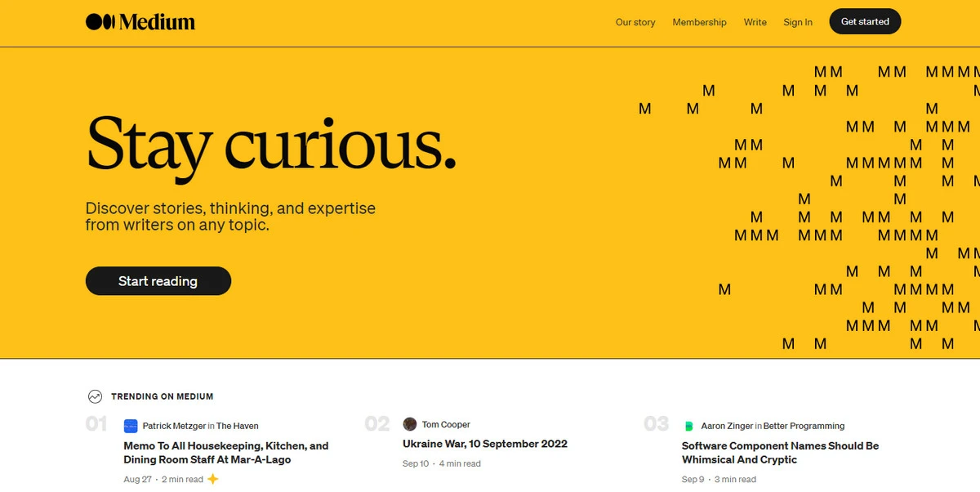The image size is (980, 492).
Task: Click the 2 min read label
Action: 183,480
